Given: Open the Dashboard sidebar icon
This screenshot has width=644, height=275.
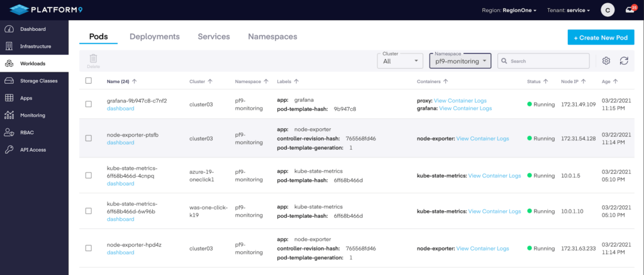Looking at the screenshot, I should click(9, 29).
